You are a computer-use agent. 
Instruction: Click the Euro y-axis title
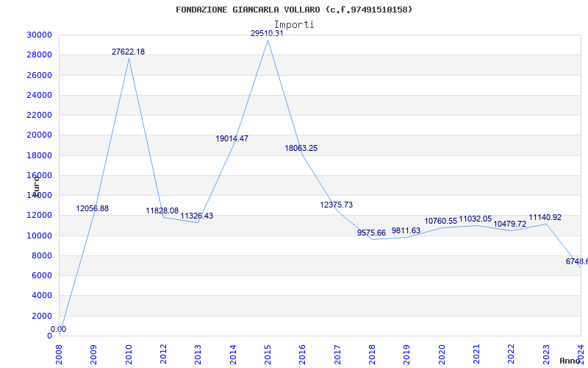35,185
